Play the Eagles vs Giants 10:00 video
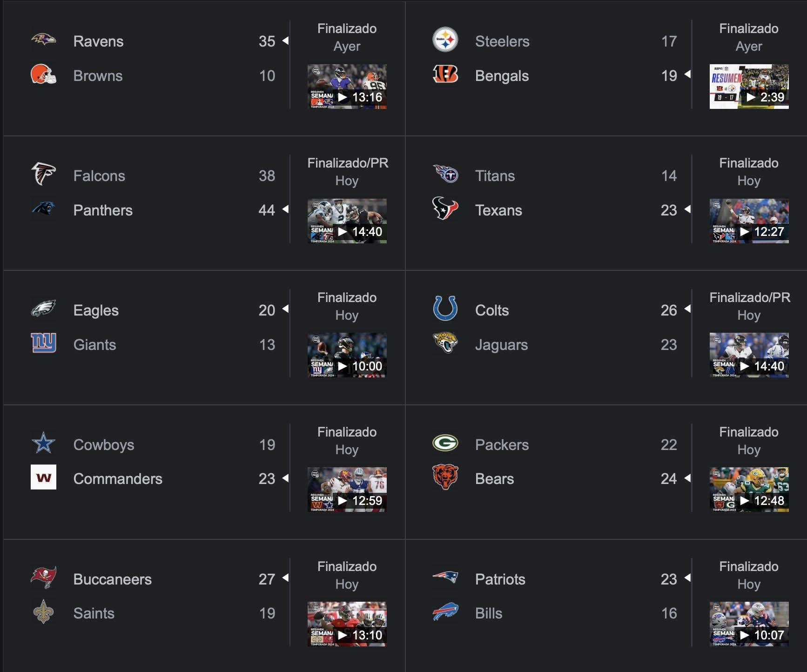Image resolution: width=807 pixels, height=672 pixels. [347, 355]
